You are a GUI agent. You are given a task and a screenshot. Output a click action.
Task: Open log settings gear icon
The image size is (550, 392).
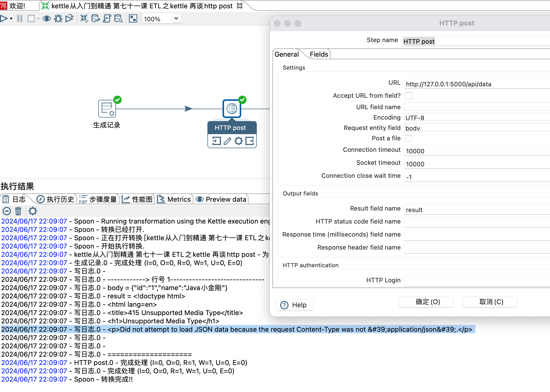click(x=32, y=211)
